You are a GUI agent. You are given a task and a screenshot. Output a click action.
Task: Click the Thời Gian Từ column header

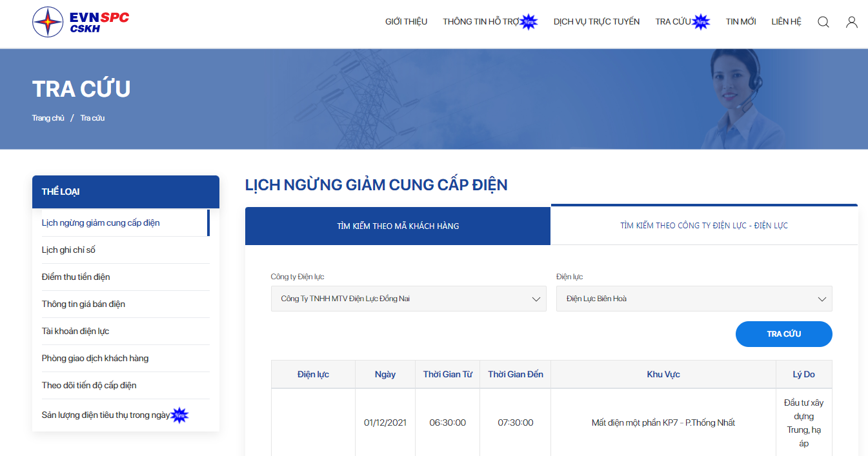[448, 374]
